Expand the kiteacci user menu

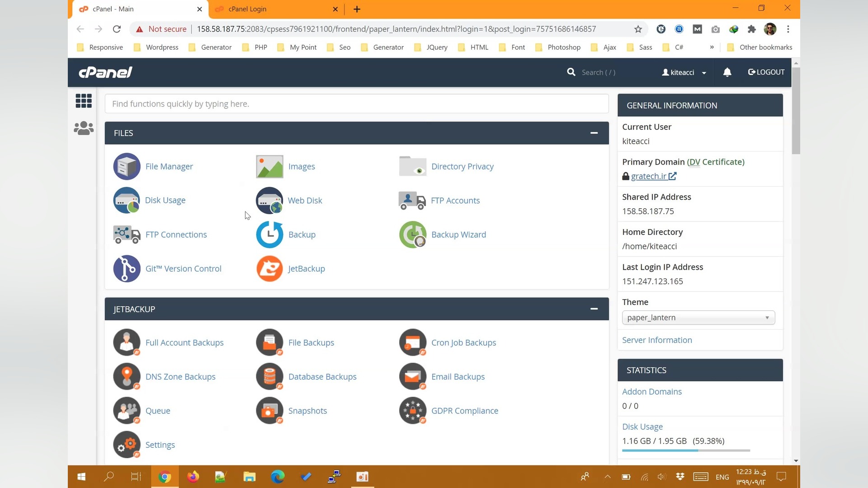click(684, 72)
